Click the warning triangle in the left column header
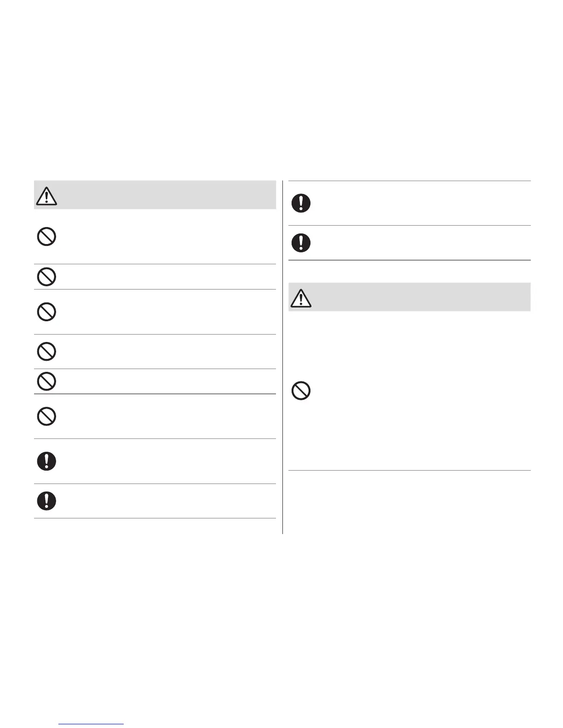Viewport: 563px width, 728px height. coord(46,196)
